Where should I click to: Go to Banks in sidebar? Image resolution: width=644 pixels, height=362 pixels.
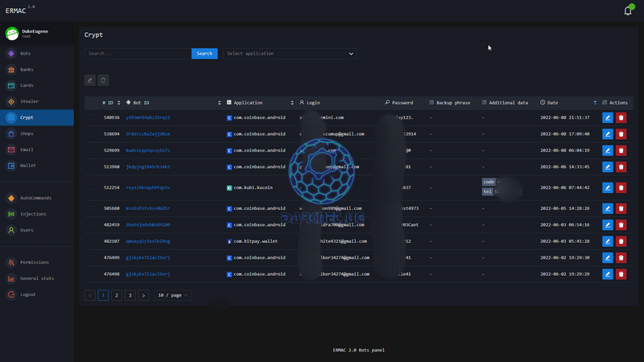click(27, 69)
